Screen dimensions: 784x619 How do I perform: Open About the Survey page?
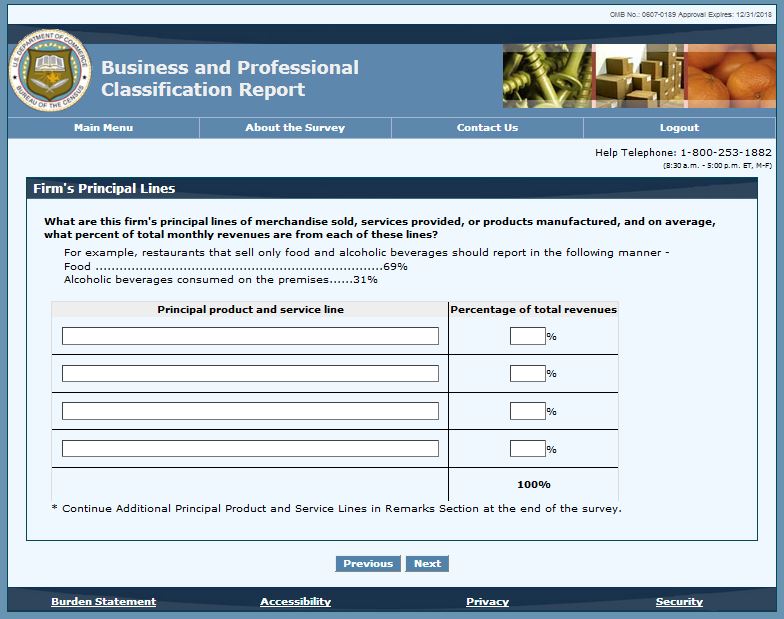[295, 128]
